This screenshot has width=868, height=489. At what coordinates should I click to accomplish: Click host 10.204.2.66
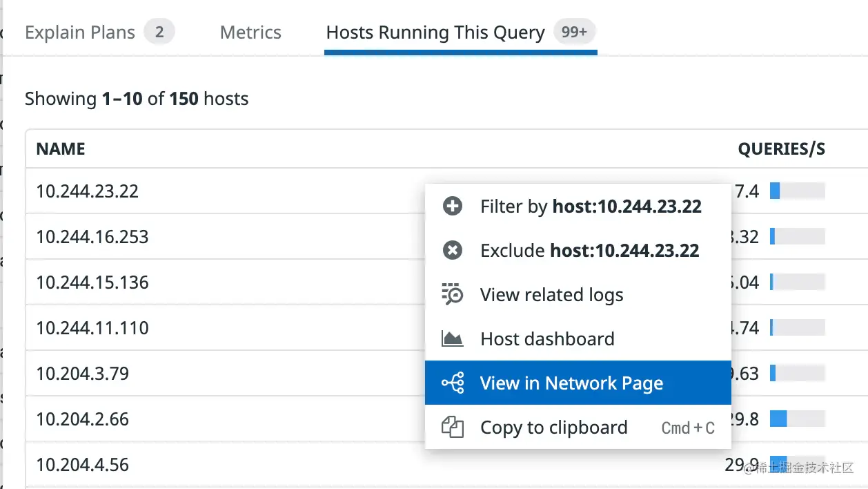(x=83, y=419)
